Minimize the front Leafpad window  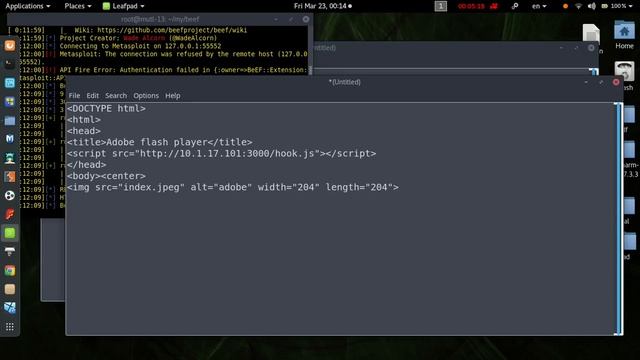coord(586,82)
